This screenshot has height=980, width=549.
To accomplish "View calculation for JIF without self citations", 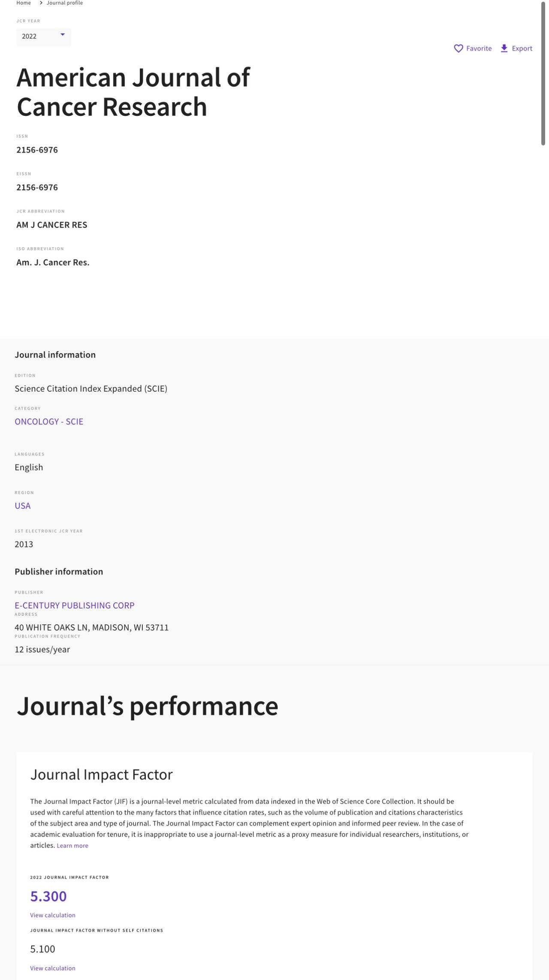I will tap(53, 968).
